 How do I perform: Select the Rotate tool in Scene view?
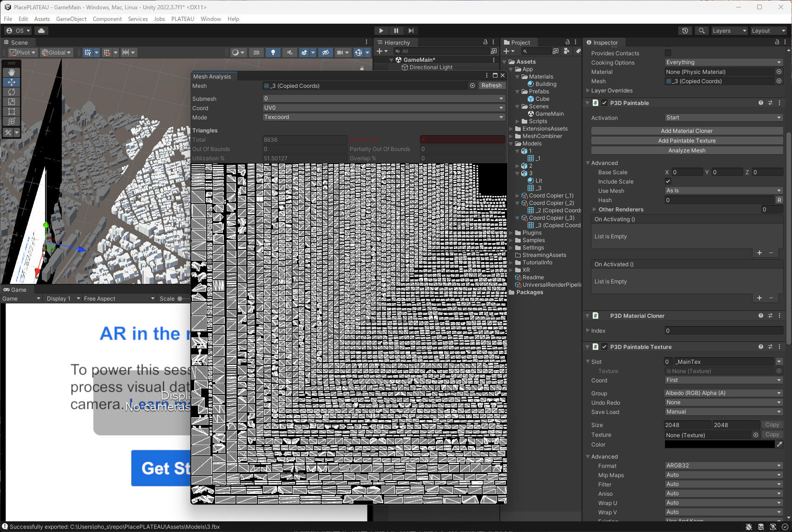(x=12, y=92)
